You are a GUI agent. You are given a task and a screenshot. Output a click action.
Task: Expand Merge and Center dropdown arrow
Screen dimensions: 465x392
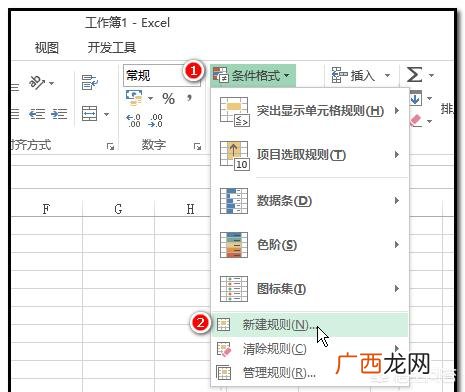click(106, 115)
